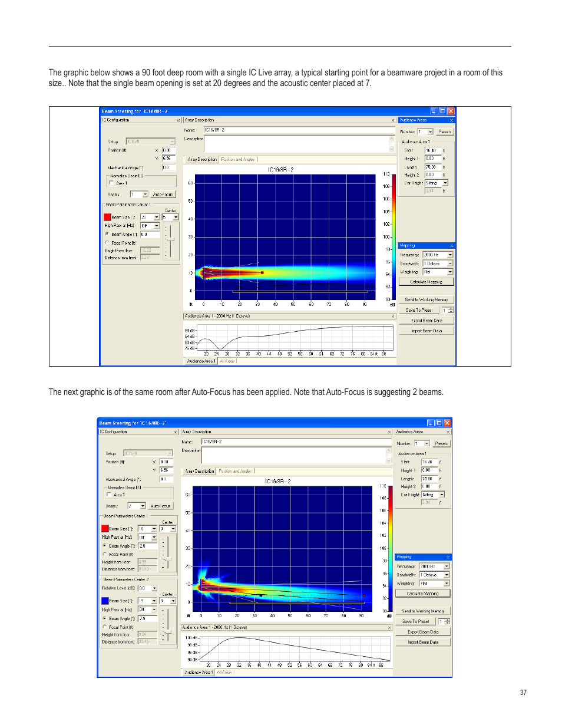This screenshot has height=728, width=562.
Task: Select Array Description tab in one-beam window
Action: coord(202,160)
